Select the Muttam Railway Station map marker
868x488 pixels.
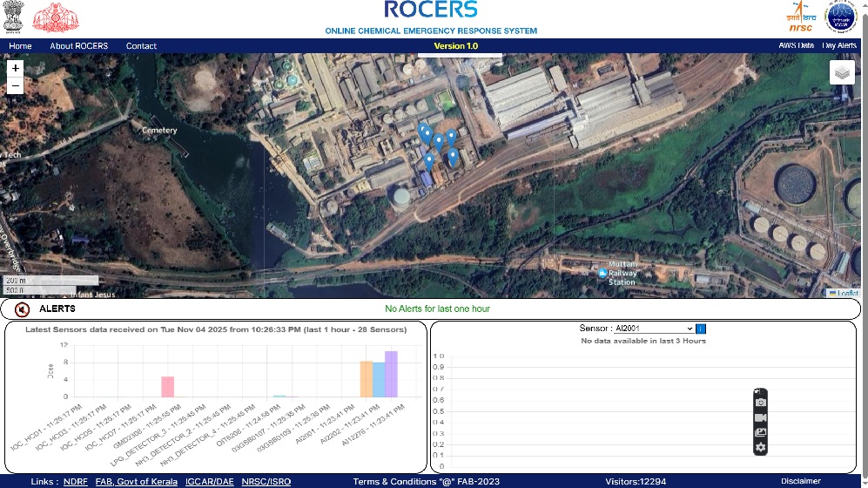coord(602,273)
